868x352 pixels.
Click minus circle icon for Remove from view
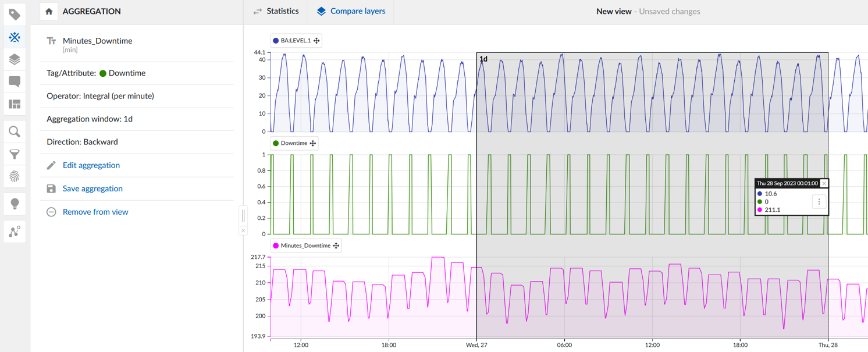point(51,212)
